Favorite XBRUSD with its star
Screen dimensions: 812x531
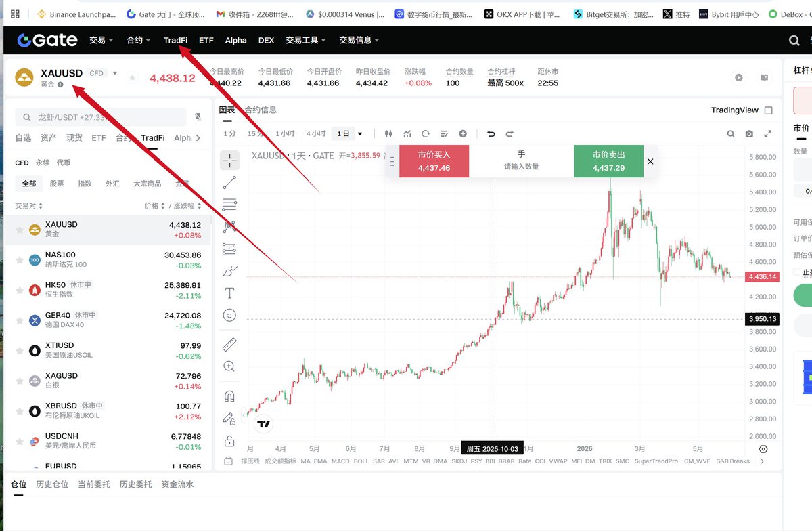pyautogui.click(x=20, y=411)
